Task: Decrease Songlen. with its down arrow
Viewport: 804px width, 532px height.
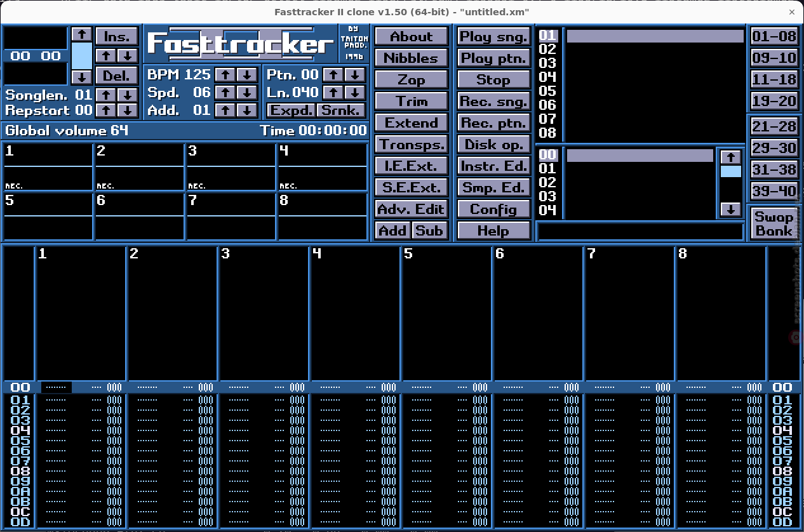Action: (x=128, y=95)
